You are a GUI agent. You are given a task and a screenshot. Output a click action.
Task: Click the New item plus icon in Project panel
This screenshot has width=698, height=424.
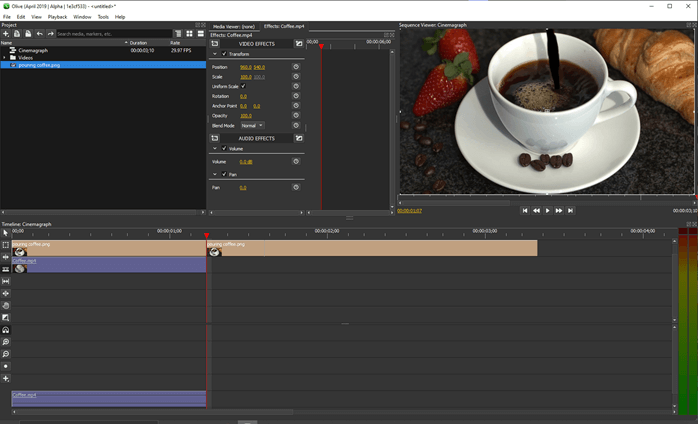[x=5, y=34]
